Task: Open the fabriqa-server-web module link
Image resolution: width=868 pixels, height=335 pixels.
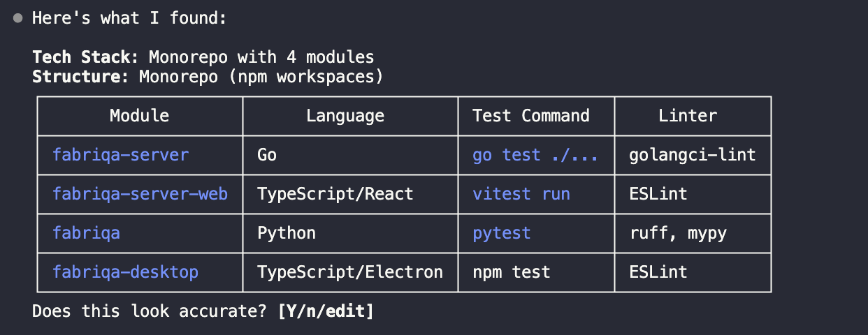Action: [x=140, y=193]
